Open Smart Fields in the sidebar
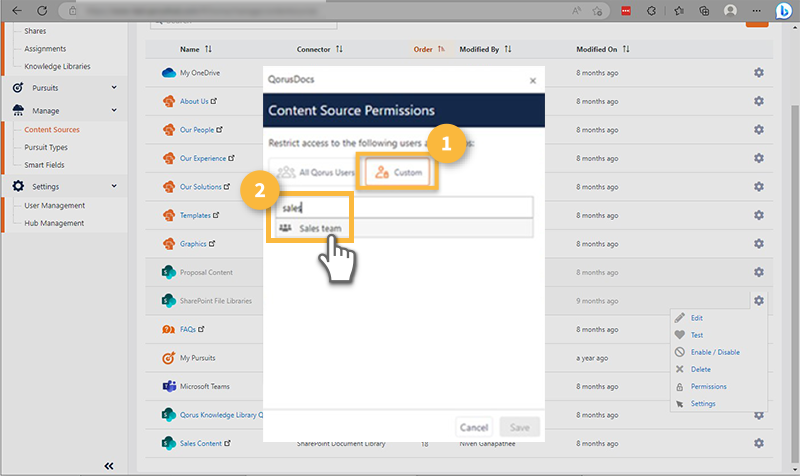This screenshot has width=800, height=476. click(44, 165)
